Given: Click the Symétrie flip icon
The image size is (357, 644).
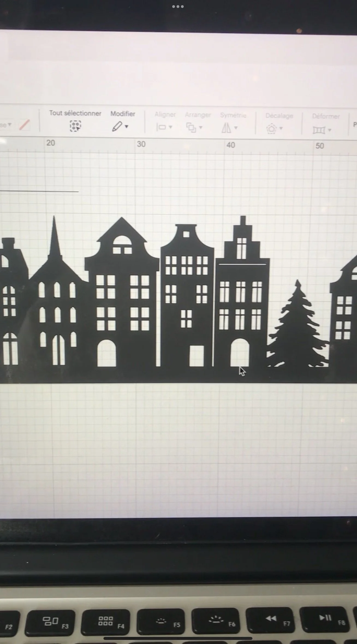Looking at the screenshot, I should tap(226, 128).
